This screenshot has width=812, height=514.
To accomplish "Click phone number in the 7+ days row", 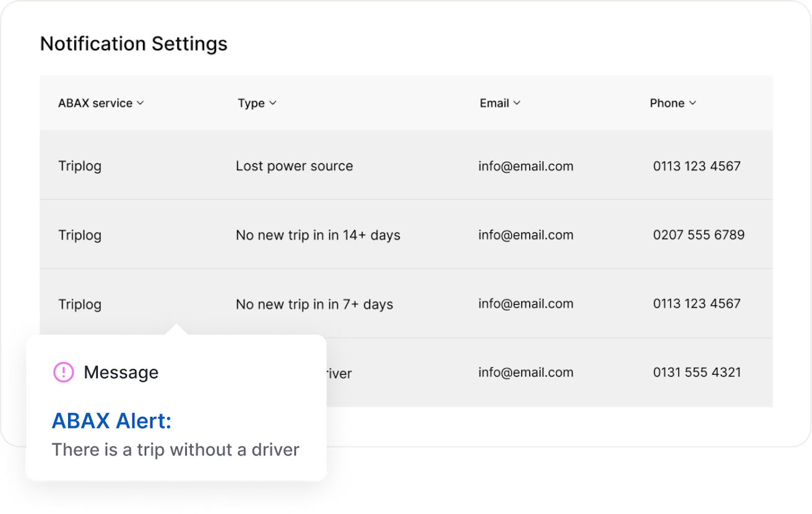I will tap(697, 303).
